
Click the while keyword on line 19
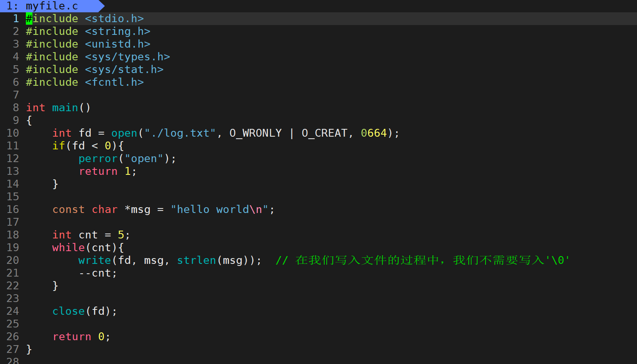tap(69, 247)
